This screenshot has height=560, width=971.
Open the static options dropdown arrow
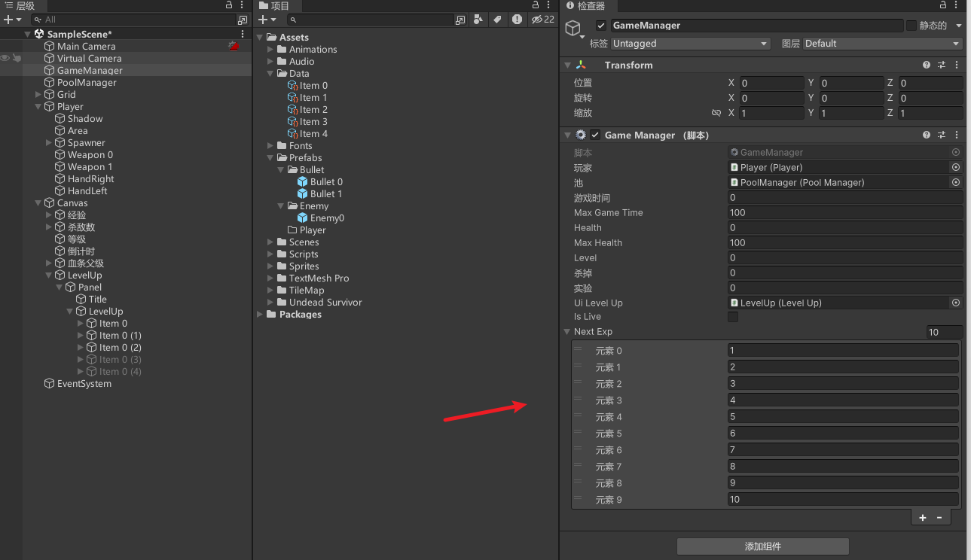pos(959,26)
